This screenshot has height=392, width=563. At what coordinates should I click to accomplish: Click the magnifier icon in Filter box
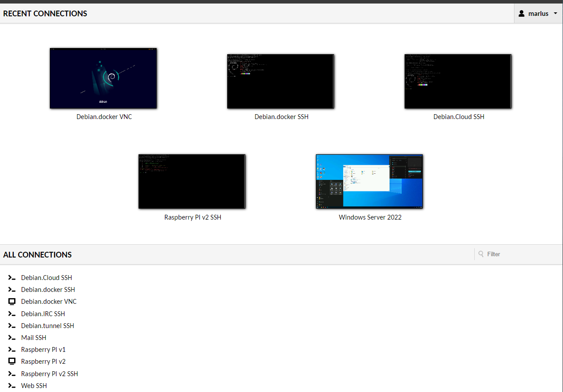[x=481, y=254]
